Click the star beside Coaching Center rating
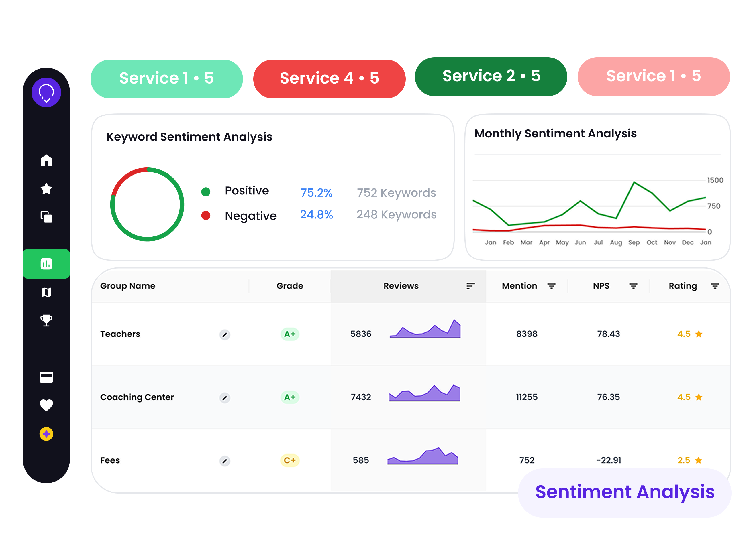Viewport: 753px width, 560px height. (x=699, y=397)
